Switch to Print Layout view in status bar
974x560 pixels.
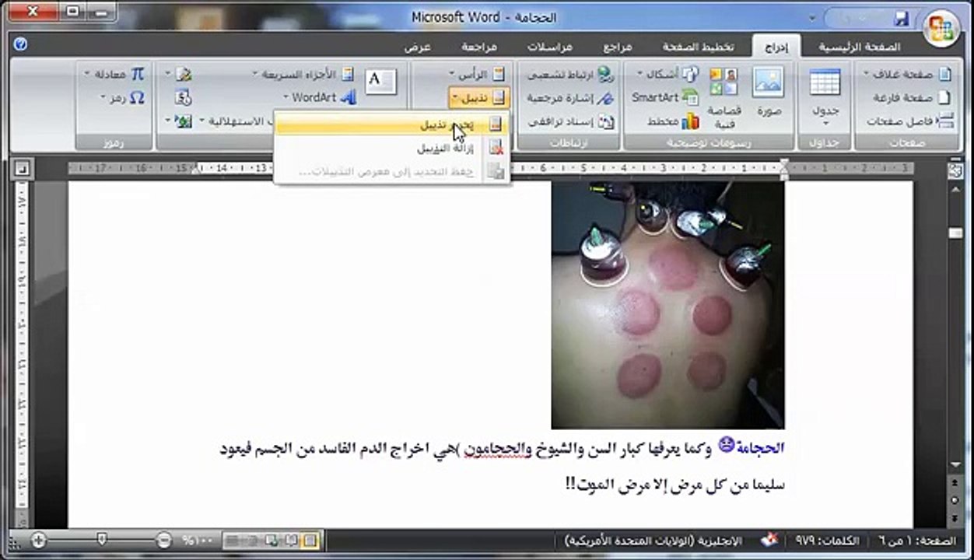(x=310, y=540)
